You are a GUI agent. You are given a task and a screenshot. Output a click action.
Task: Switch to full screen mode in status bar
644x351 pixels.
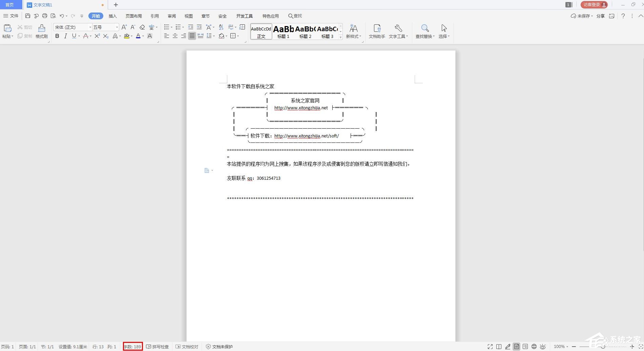point(490,347)
